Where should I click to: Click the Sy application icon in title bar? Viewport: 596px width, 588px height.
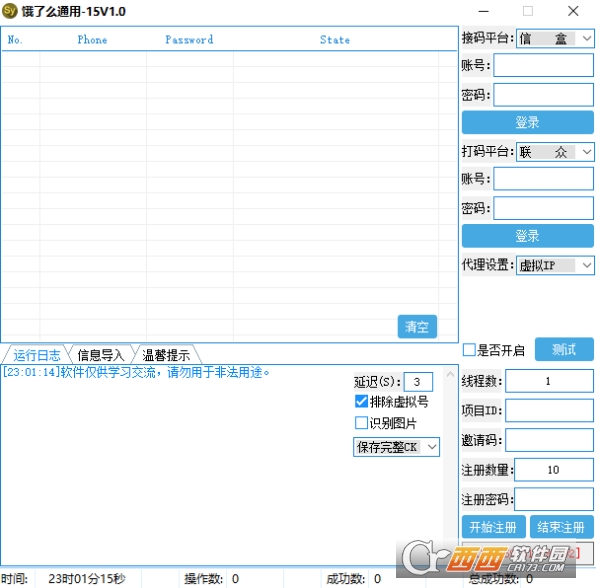click(x=10, y=11)
